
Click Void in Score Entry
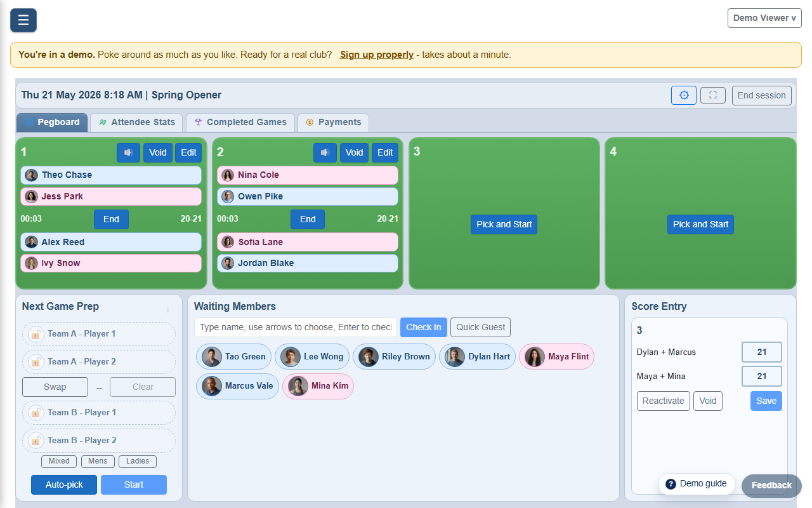[x=708, y=401]
